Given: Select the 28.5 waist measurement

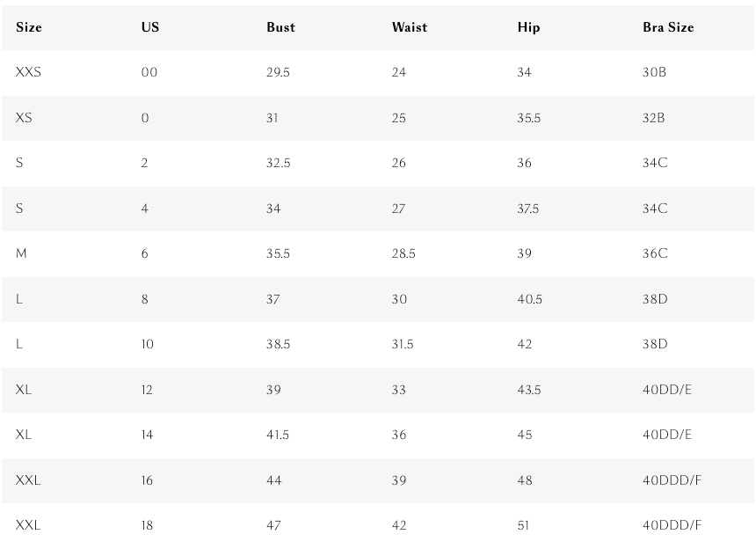Looking at the screenshot, I should coord(403,253).
